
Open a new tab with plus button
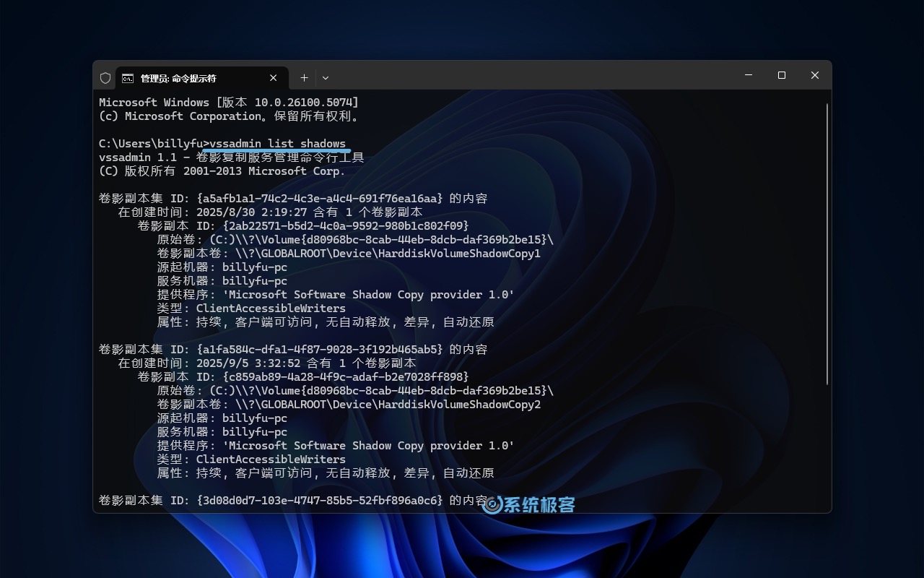coord(304,78)
